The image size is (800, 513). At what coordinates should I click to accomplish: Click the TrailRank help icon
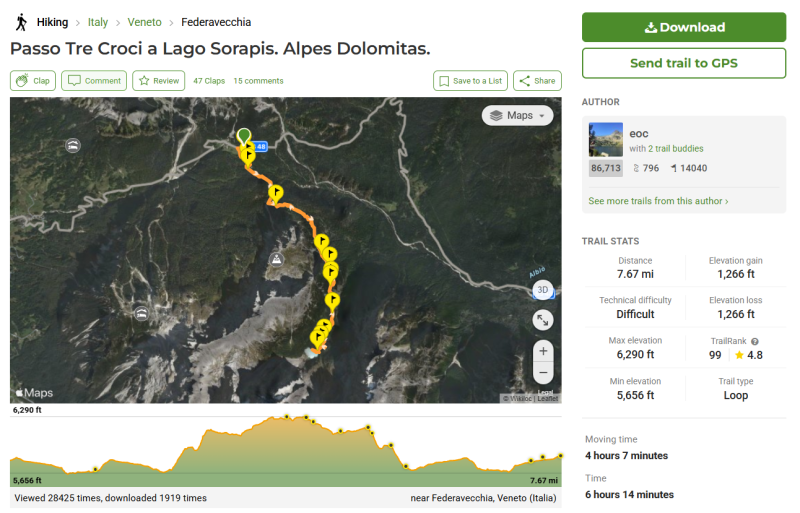pyautogui.click(x=755, y=341)
